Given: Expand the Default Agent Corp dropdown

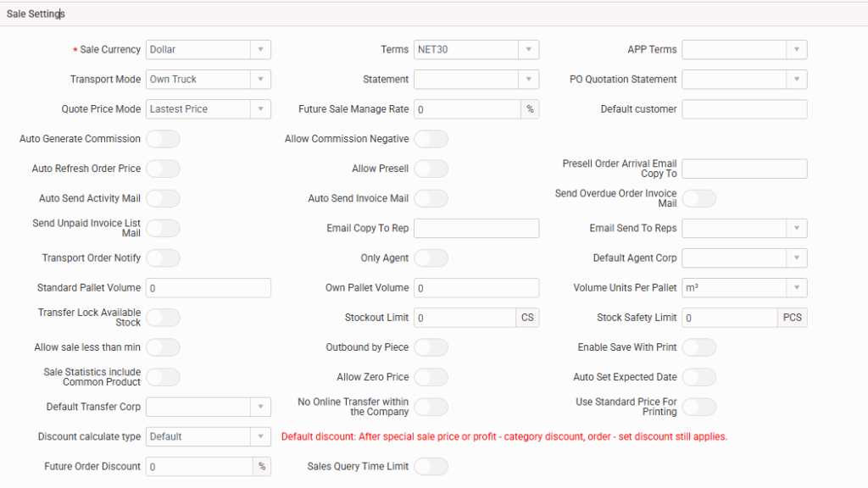Looking at the screenshot, I should point(743,258).
